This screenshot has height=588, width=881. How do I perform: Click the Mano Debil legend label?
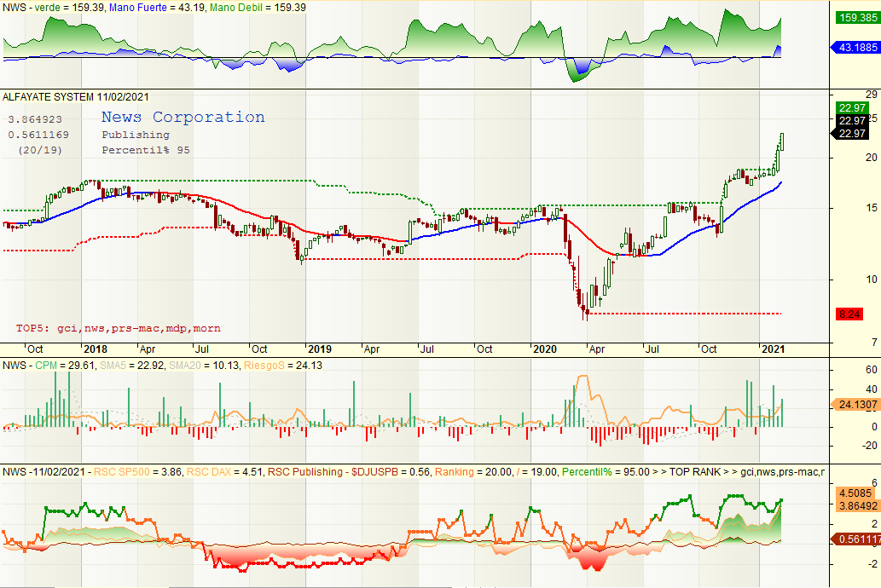(258, 8)
